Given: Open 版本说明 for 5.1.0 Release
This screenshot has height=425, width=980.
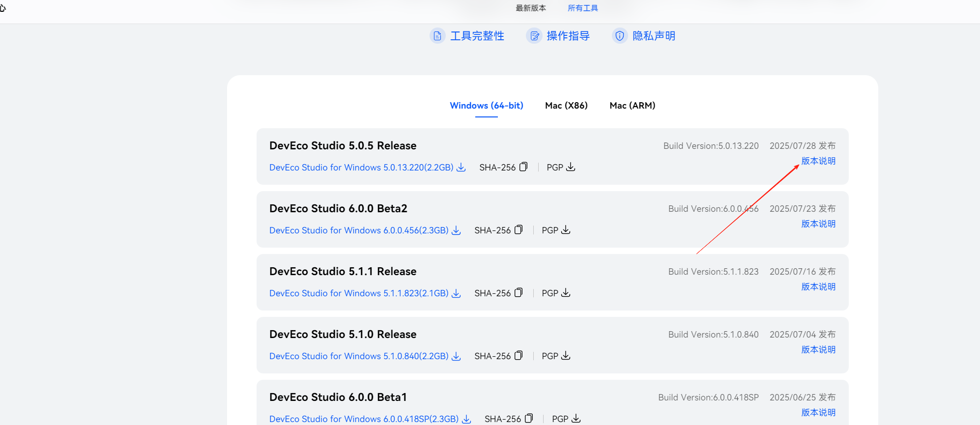Looking at the screenshot, I should (x=818, y=350).
